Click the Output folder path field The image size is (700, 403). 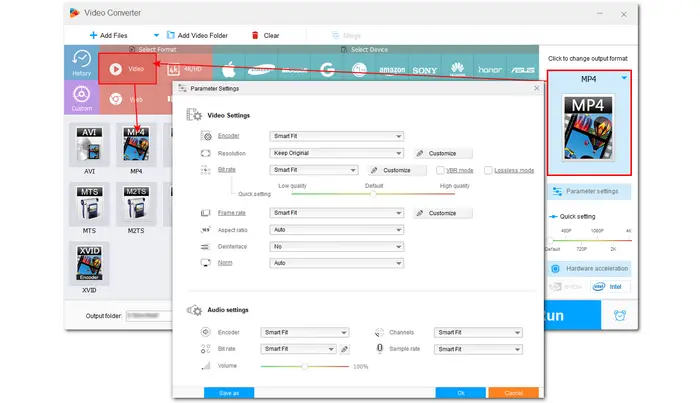coord(149,316)
